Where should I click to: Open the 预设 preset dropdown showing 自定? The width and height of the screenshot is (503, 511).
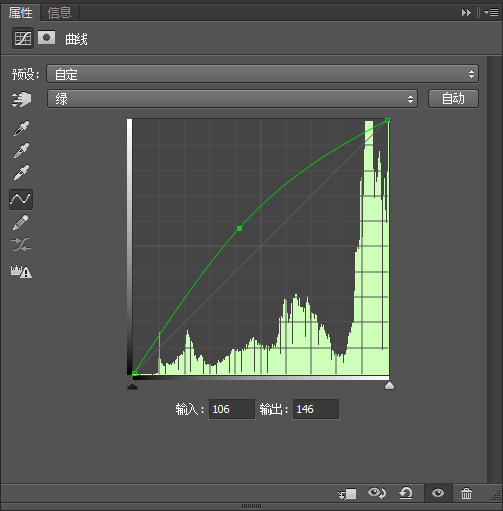click(262, 74)
